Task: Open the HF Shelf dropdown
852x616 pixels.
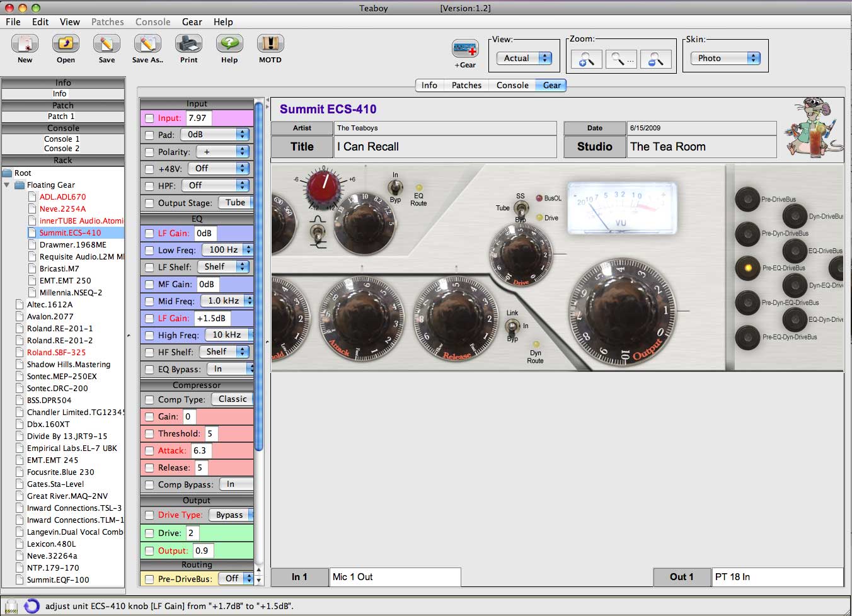Action: click(224, 351)
